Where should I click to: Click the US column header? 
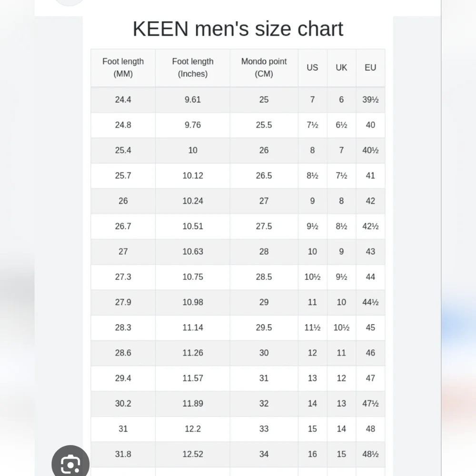312,68
